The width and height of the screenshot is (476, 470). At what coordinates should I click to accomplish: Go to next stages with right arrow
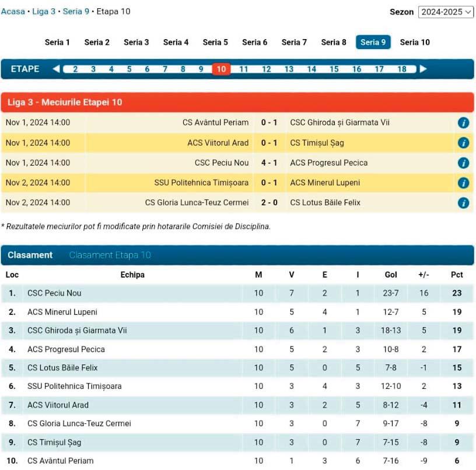click(423, 69)
